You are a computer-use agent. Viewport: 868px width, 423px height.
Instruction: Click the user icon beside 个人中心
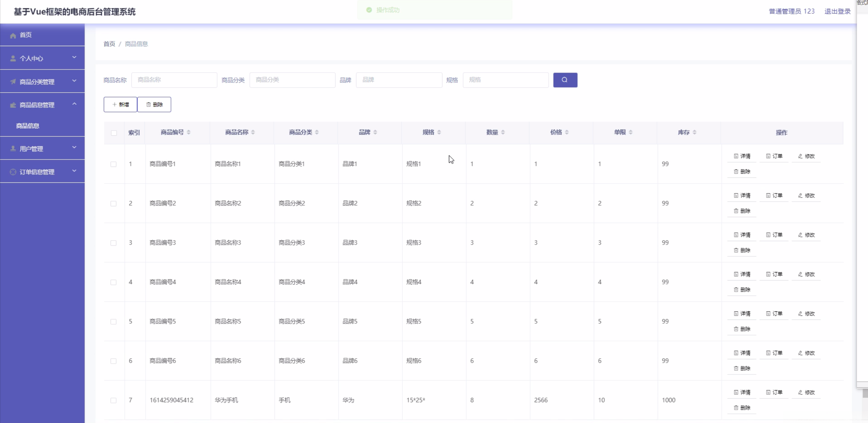coord(13,58)
